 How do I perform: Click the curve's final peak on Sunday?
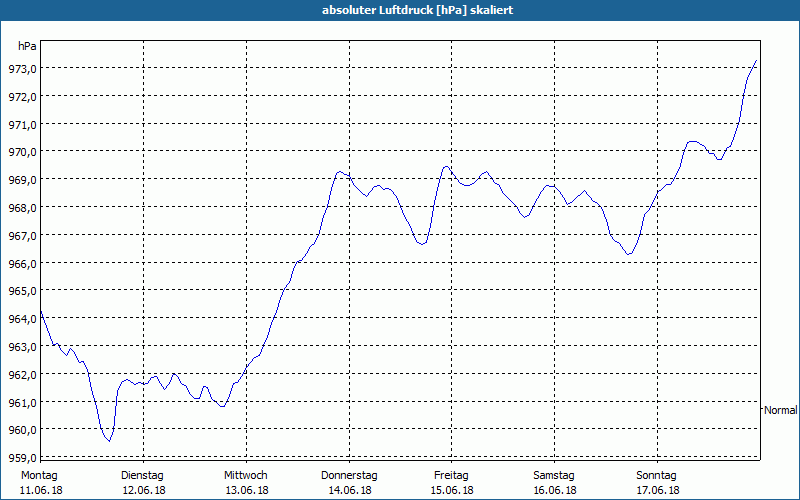756,61
